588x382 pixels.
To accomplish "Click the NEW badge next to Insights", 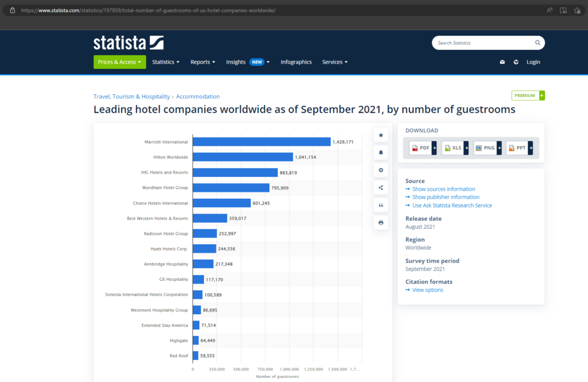I will (x=257, y=62).
